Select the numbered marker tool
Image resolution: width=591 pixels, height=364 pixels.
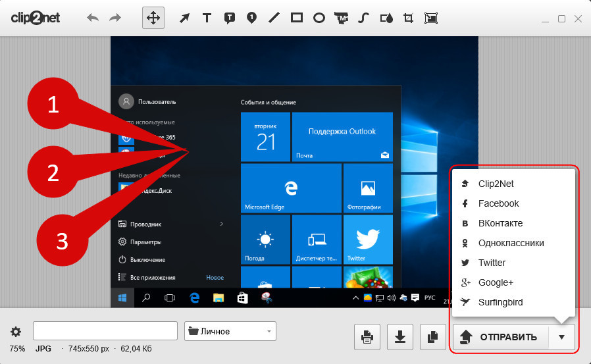click(251, 18)
